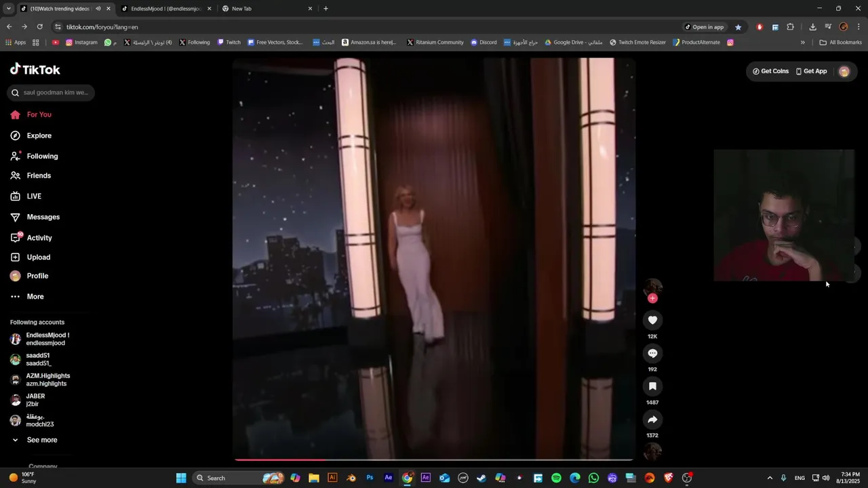The height and width of the screenshot is (488, 868).
Task: Like the video with heart icon
Action: click(x=652, y=320)
